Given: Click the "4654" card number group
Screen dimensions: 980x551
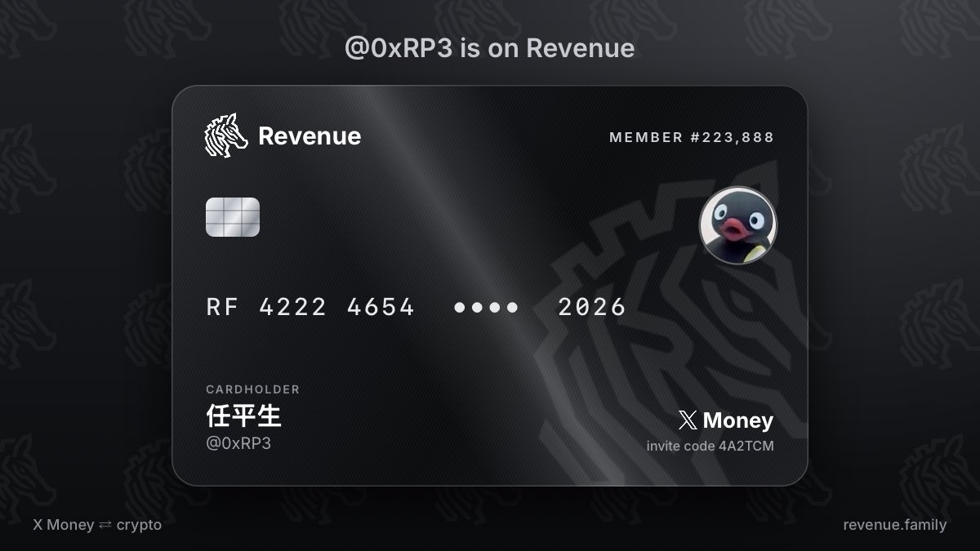Looking at the screenshot, I should pos(381,307).
